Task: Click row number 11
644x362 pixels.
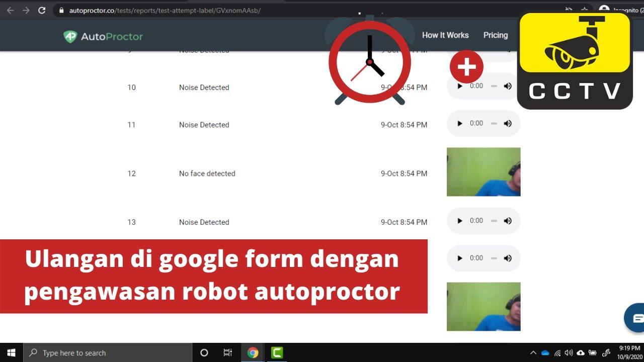Action: tap(132, 125)
